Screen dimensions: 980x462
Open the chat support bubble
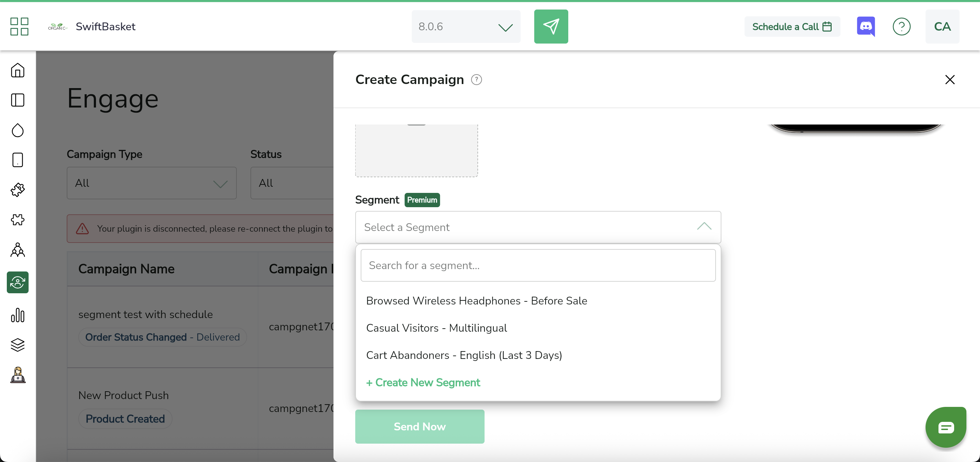[x=945, y=427]
